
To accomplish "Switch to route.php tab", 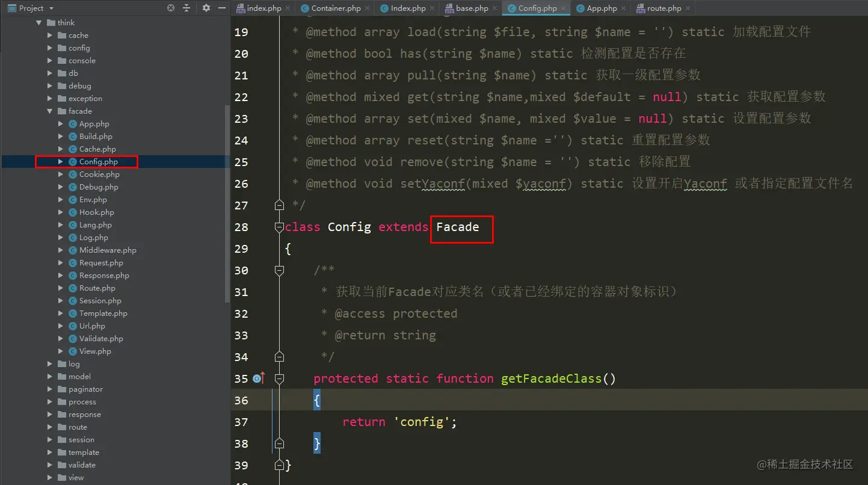I will 664,8.
